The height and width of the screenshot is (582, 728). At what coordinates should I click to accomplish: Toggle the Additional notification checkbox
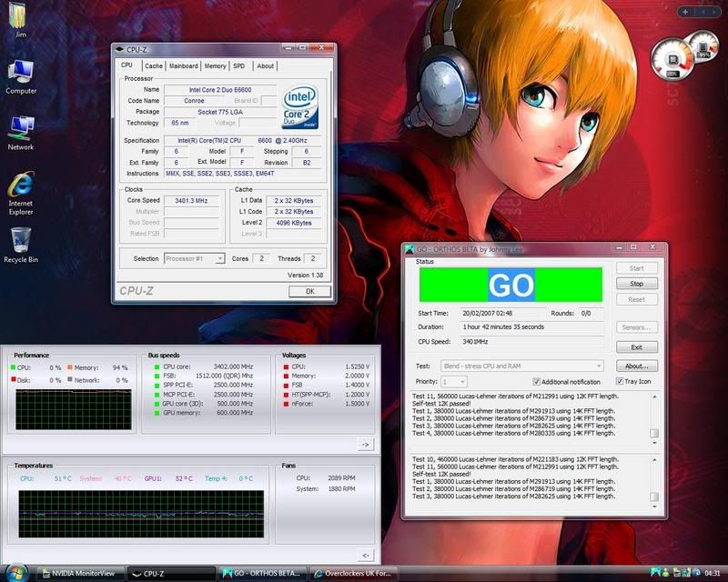(536, 382)
